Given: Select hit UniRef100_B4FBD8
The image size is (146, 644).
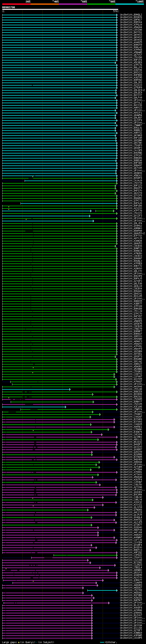Looking at the screenshot, I should 131,75.
